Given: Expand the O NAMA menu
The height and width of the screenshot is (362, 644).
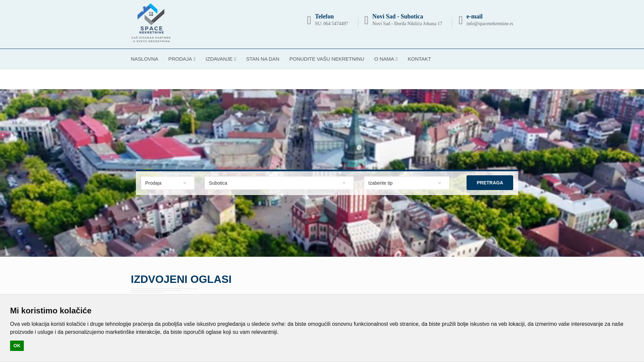Looking at the screenshot, I should (386, 59).
